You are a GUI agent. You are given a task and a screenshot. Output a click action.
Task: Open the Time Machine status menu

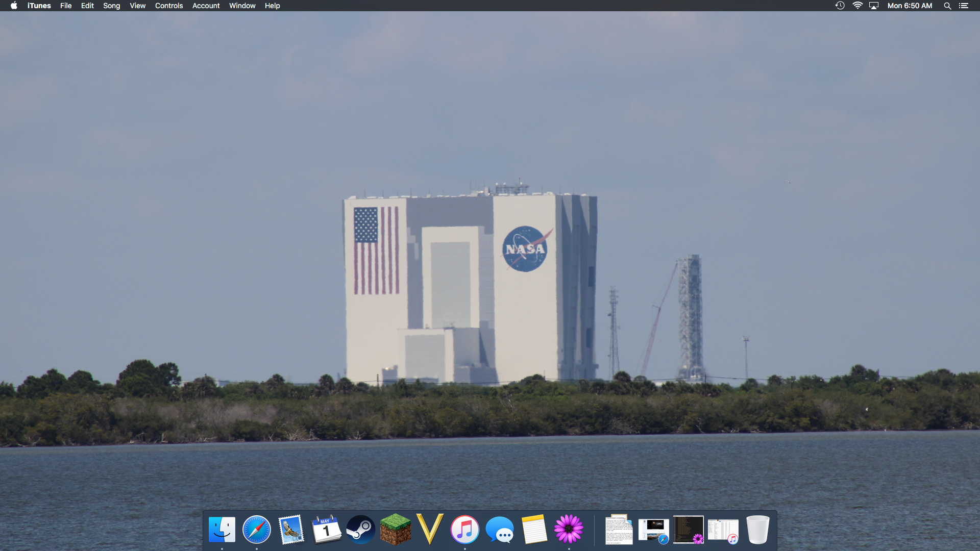(x=840, y=6)
